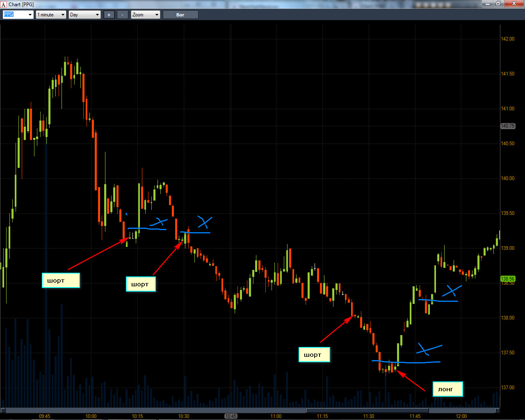
Task: Click the Chart [PPG] window title
Action: tap(21, 5)
